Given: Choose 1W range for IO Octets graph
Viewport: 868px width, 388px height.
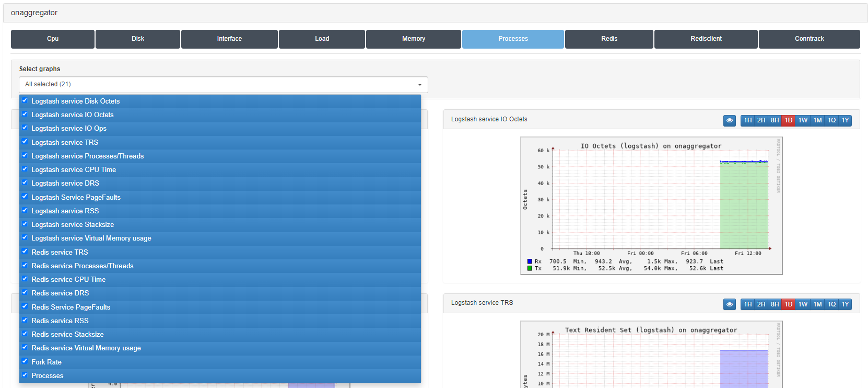Looking at the screenshot, I should tap(803, 120).
